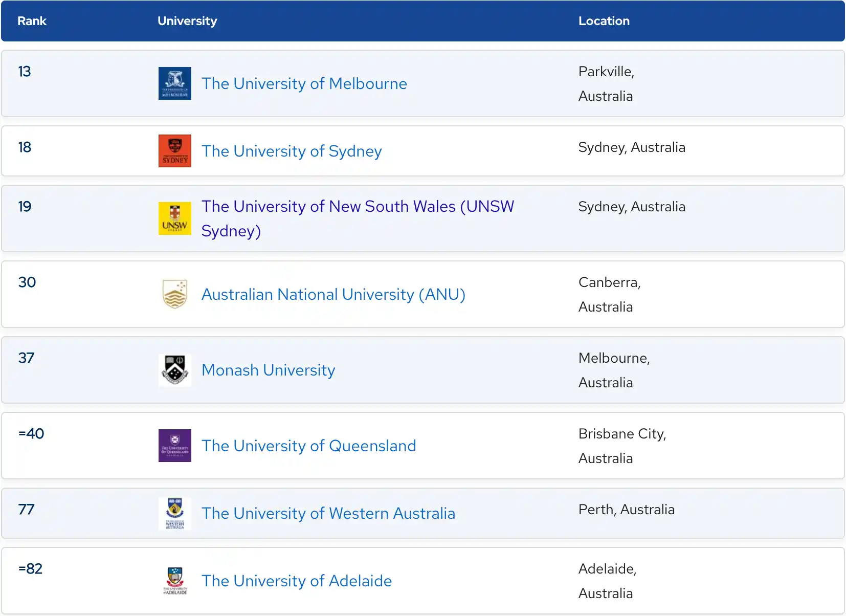The image size is (846, 616).
Task: Select rank number 30
Action: coord(27,282)
